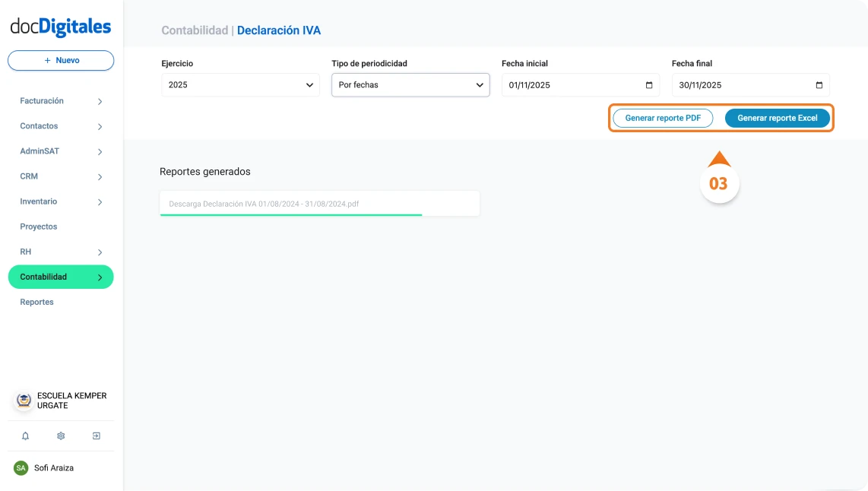Open the Fecha inicial date picker icon
Screen dimensions: 868x491
[x=648, y=85]
